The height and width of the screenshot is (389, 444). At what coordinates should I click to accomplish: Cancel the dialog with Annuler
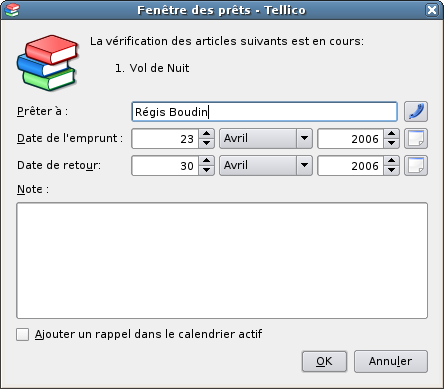click(x=391, y=361)
